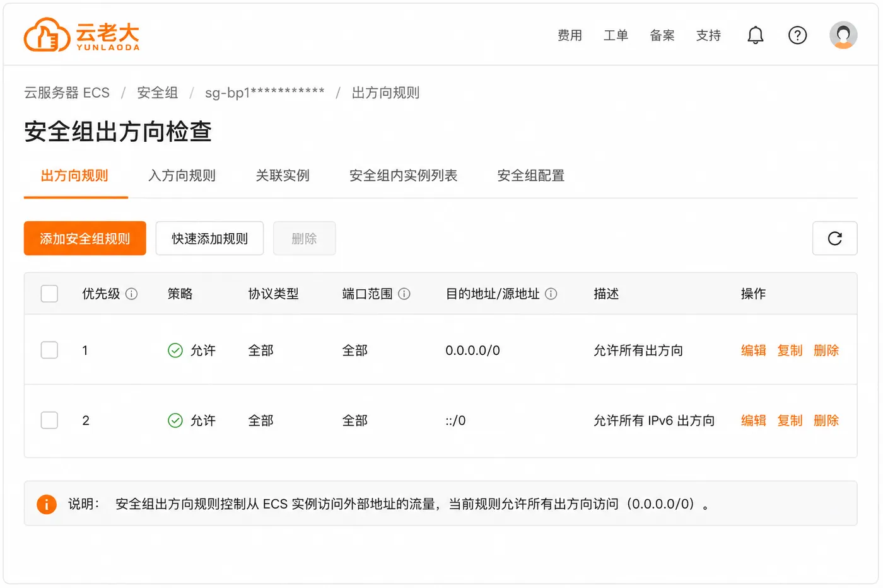Check the box for priority 2 rule
Screen dimensions: 883x588
coord(49,420)
